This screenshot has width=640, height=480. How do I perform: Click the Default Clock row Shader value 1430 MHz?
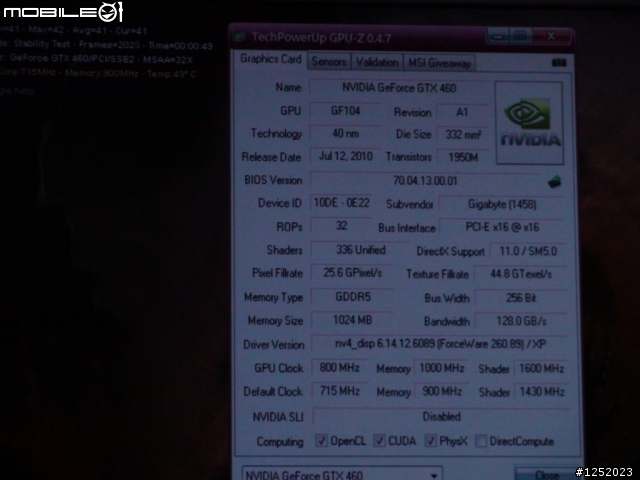pyautogui.click(x=542, y=392)
